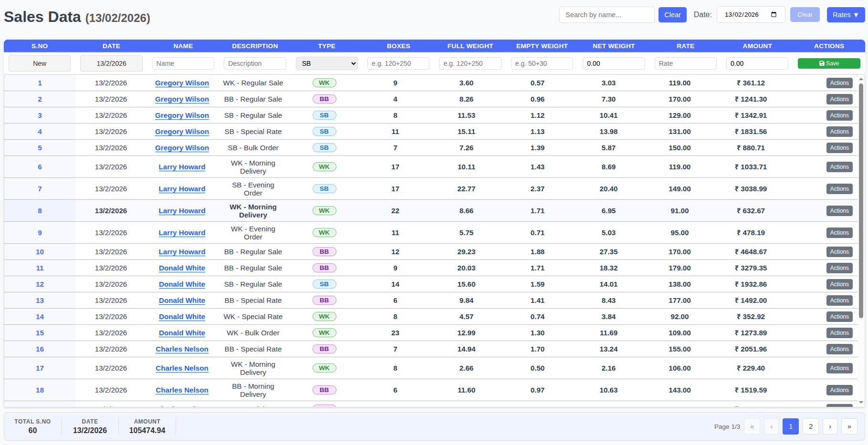
Task: Go to the first page with « button
Action: click(752, 426)
